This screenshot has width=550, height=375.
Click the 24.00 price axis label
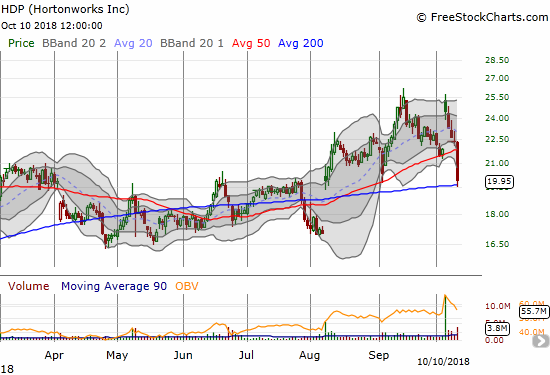pos(497,118)
